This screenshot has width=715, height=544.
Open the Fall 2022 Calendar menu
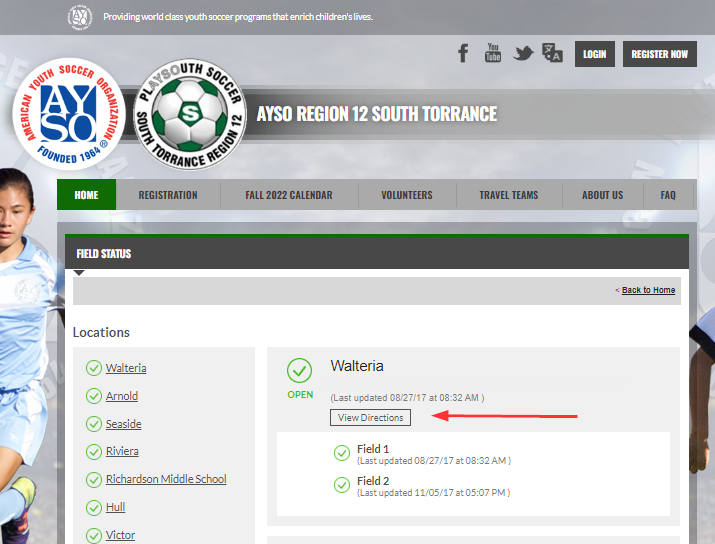288,195
